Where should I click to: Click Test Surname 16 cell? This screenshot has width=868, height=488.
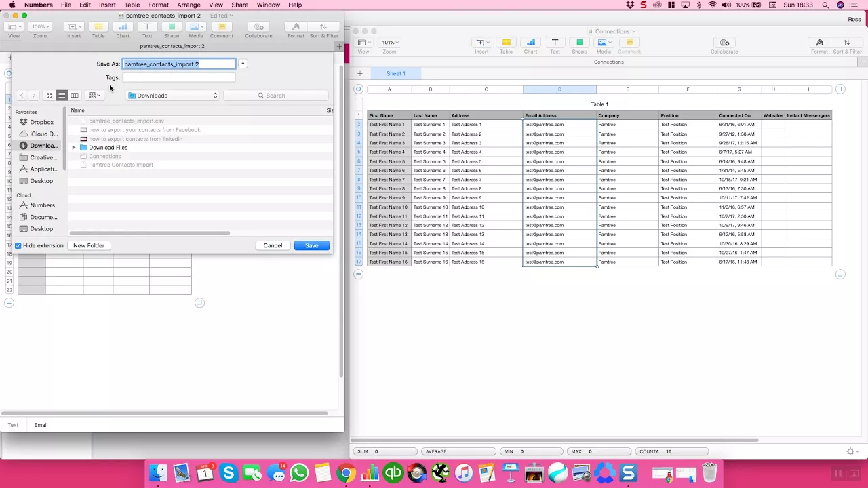tap(431, 262)
